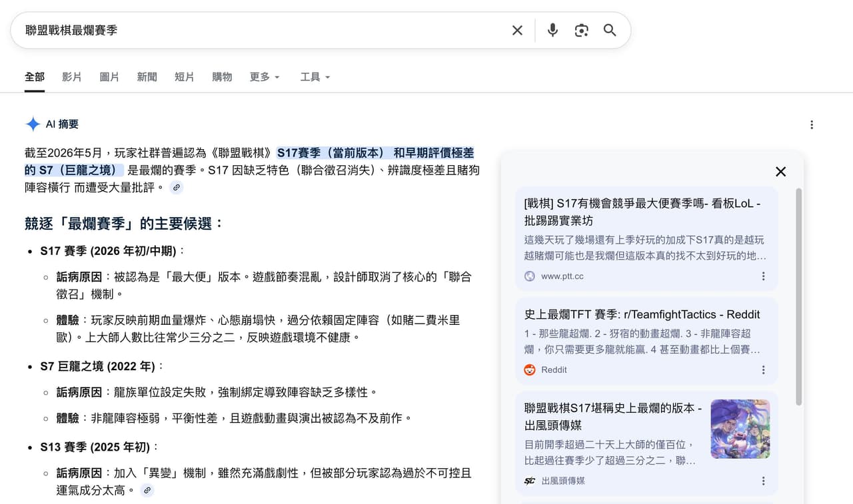Open the article 聯盟戰棋S17堪稱史上最爛的版本
Image resolution: width=853 pixels, height=504 pixels.
pos(613,416)
